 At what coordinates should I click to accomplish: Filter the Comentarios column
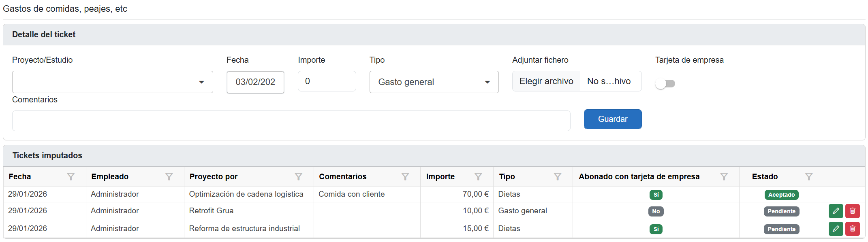tap(405, 177)
